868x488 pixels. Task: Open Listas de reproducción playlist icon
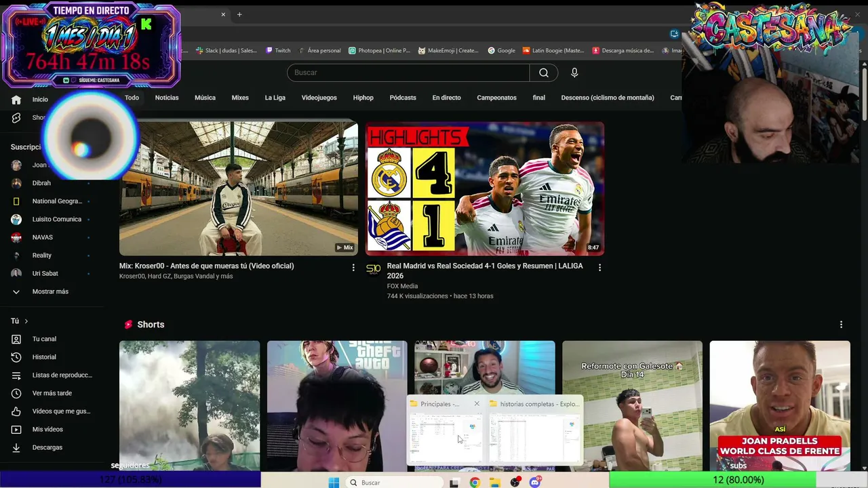(x=16, y=375)
